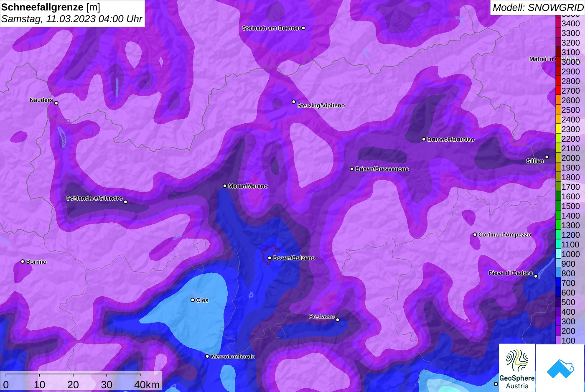The image size is (585, 392).
Task: Select the Bormio marker dot
Action: click(23, 262)
